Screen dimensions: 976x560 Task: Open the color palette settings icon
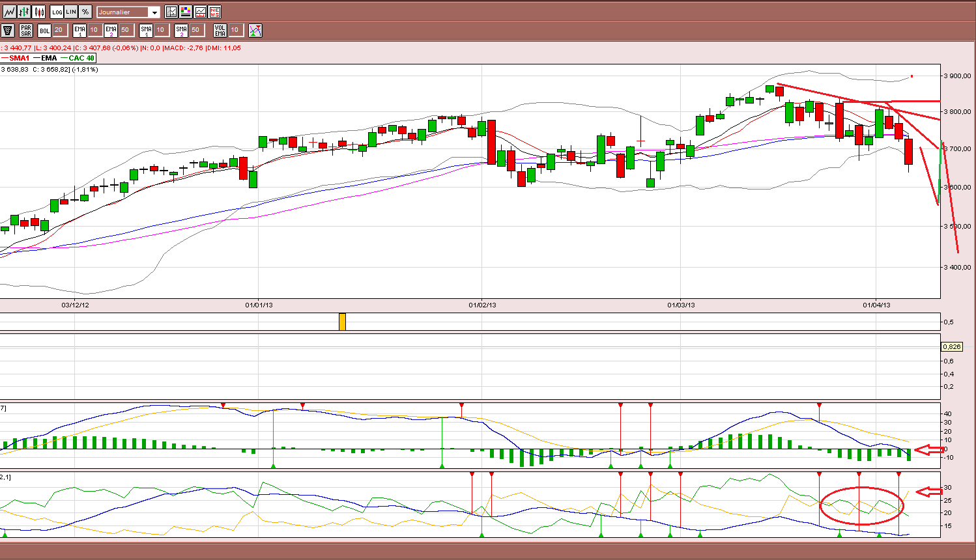(x=186, y=12)
